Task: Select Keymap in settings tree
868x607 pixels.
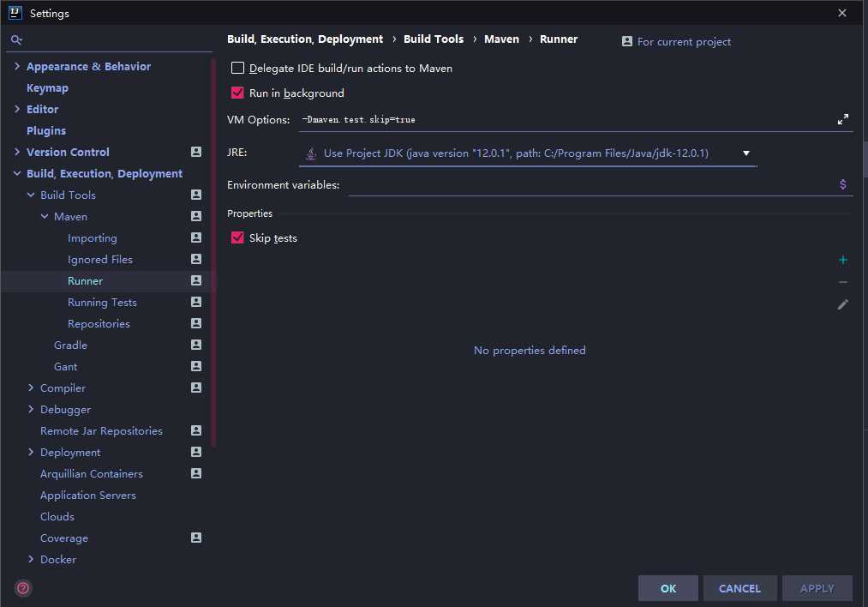Action: (x=48, y=88)
